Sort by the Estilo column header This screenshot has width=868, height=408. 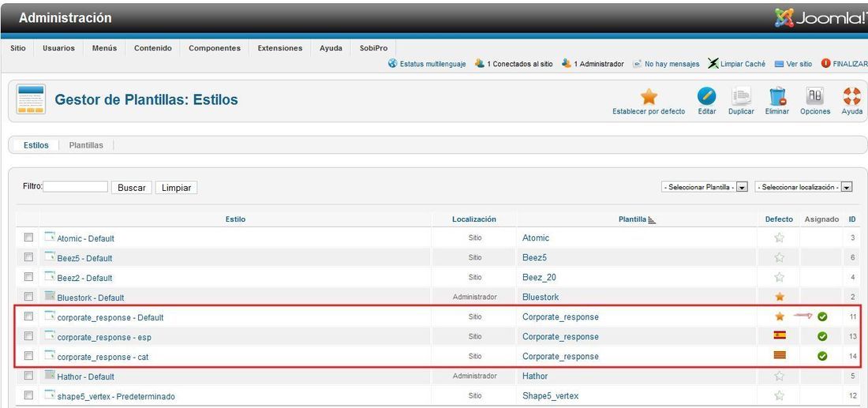click(235, 219)
